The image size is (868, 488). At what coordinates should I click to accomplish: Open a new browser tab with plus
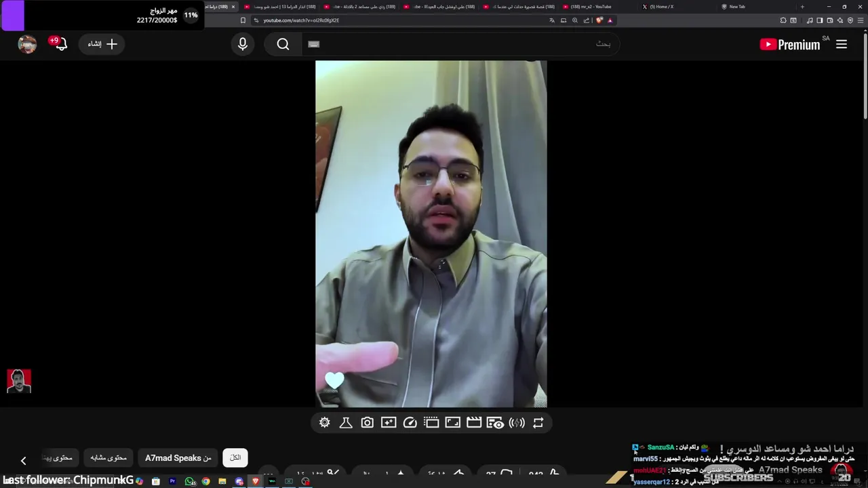[802, 7]
